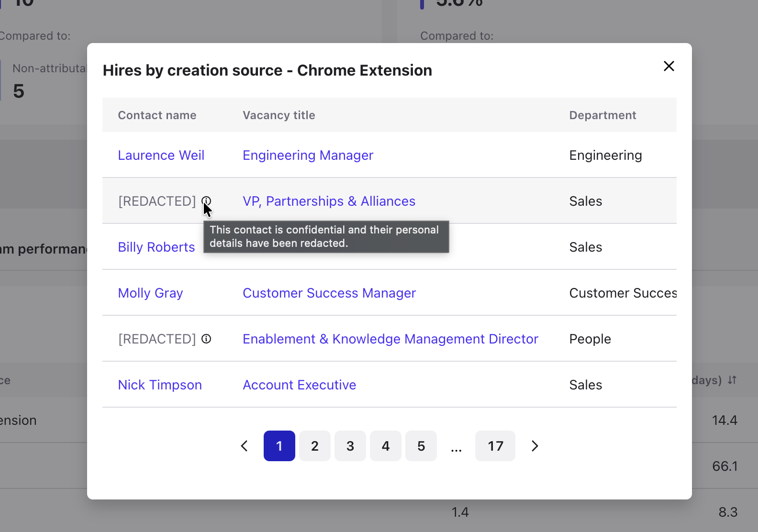Open Enablement & Knowledge Management Director vacancy
This screenshot has width=758, height=532.
pyautogui.click(x=390, y=339)
